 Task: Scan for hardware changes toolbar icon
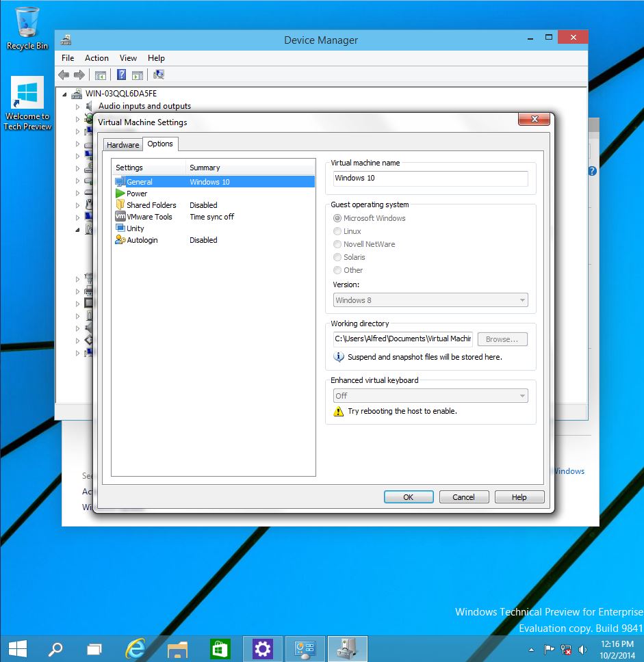[159, 75]
